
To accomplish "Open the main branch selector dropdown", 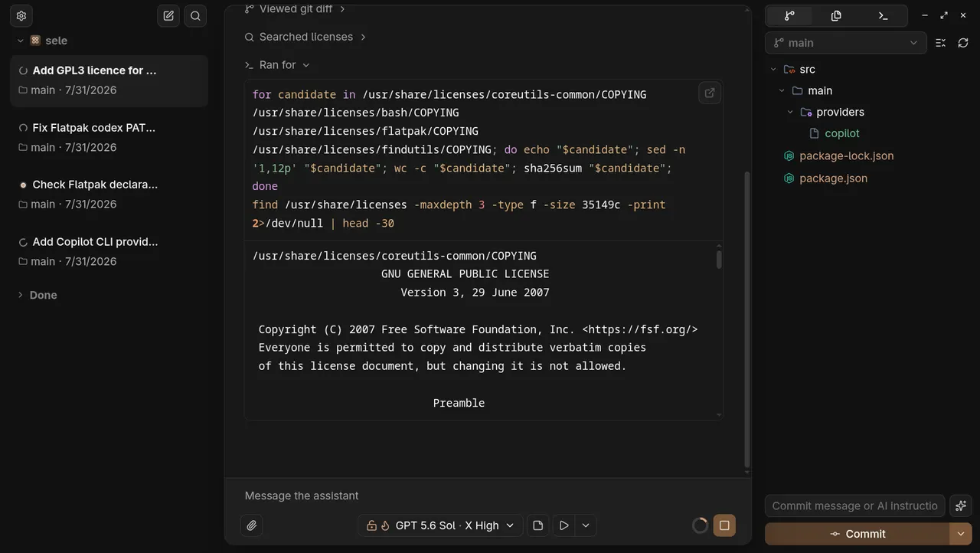I will click(846, 43).
